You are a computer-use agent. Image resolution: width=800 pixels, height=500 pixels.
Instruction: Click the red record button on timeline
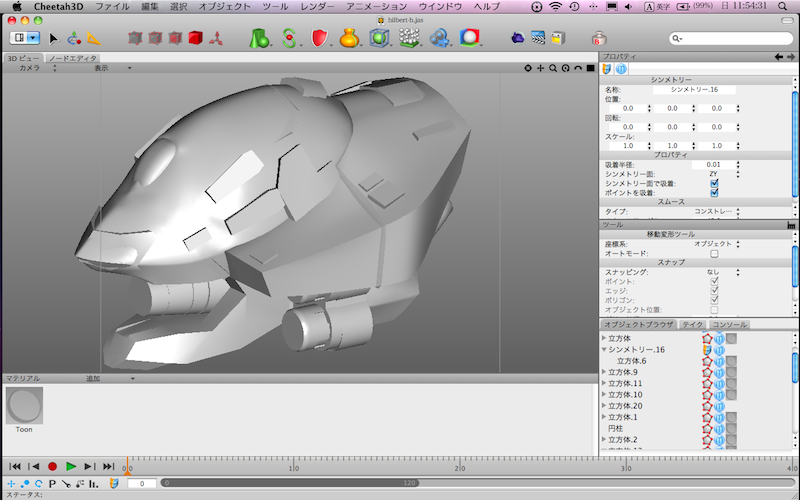pos(52,466)
